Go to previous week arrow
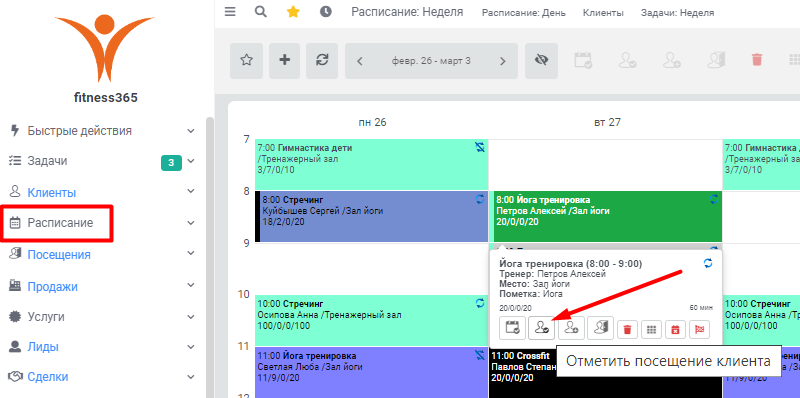Image resolution: width=800 pixels, height=398 pixels. coord(360,61)
